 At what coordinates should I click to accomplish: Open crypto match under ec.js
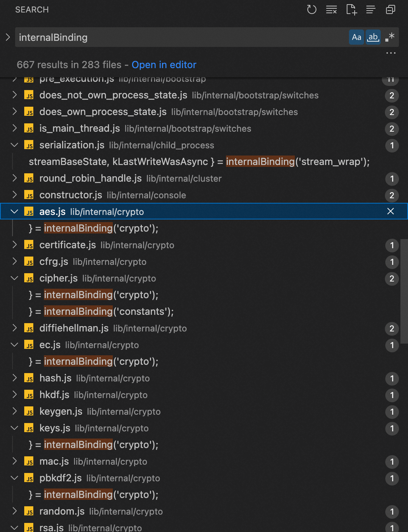93,361
